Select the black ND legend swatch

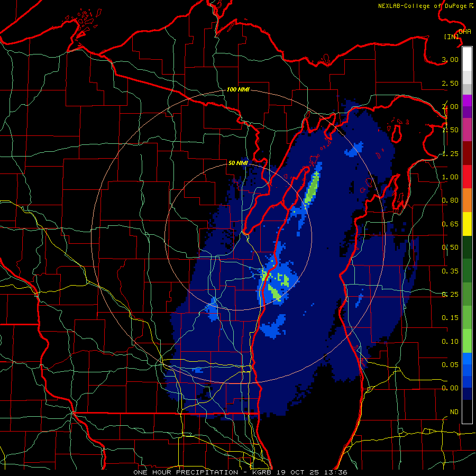467,411
